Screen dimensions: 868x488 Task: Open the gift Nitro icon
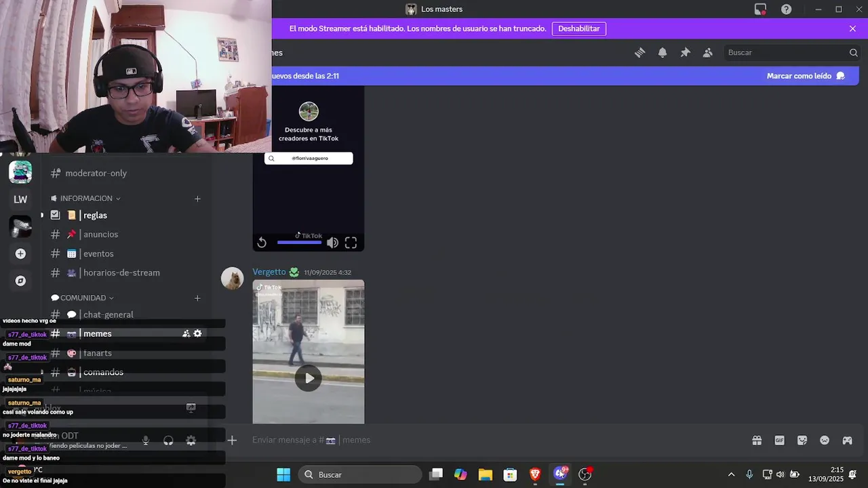757,441
